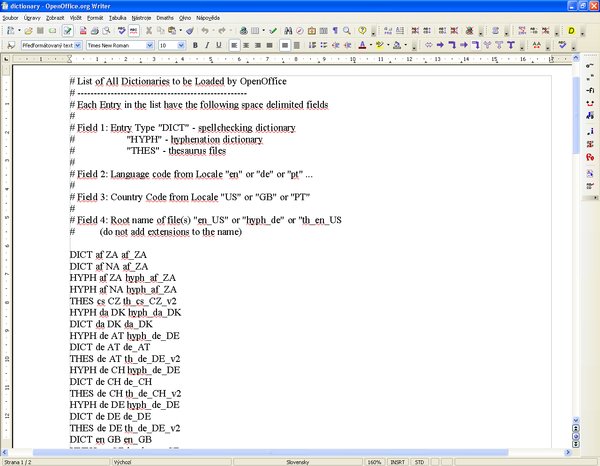Cut the selection with the scissors icon
This screenshot has height=466, width=600.
click(149, 31)
